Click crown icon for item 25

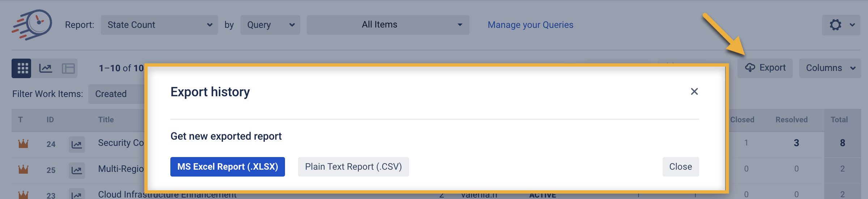pos(23,169)
